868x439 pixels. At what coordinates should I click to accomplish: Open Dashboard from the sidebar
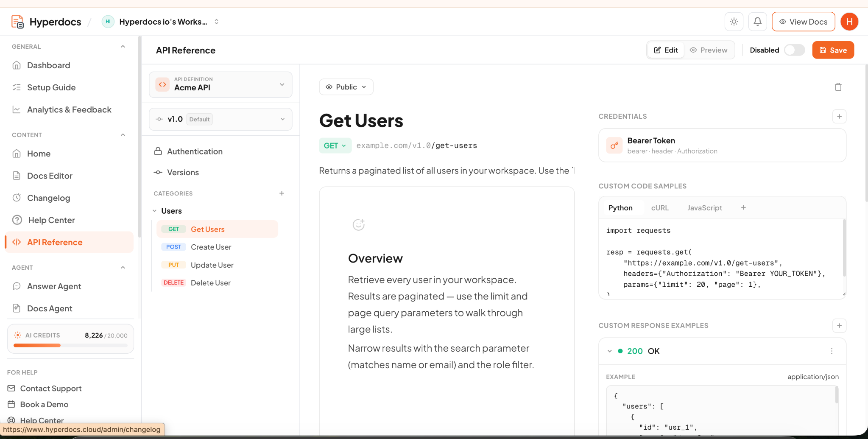click(x=70, y=65)
